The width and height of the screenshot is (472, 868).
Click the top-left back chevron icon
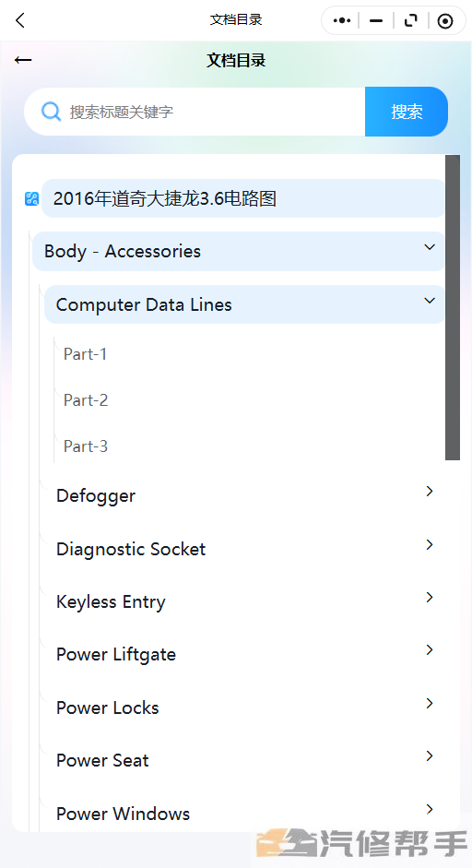click(x=20, y=20)
